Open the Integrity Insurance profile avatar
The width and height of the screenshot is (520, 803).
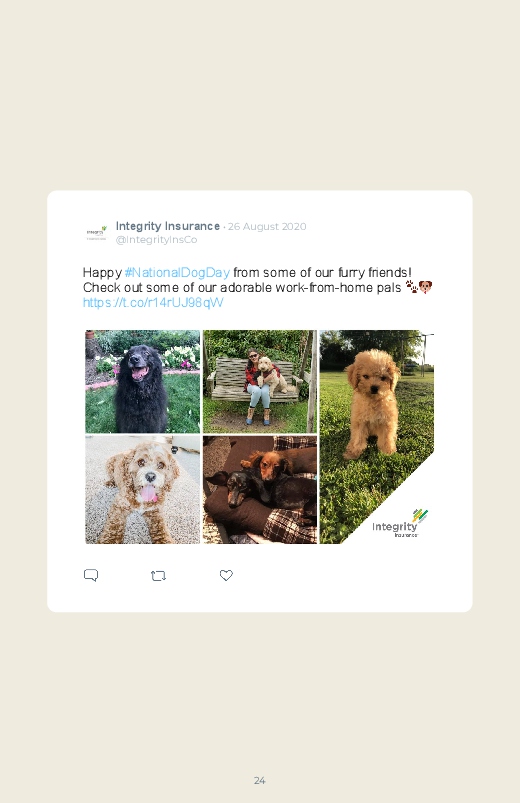pos(96,233)
